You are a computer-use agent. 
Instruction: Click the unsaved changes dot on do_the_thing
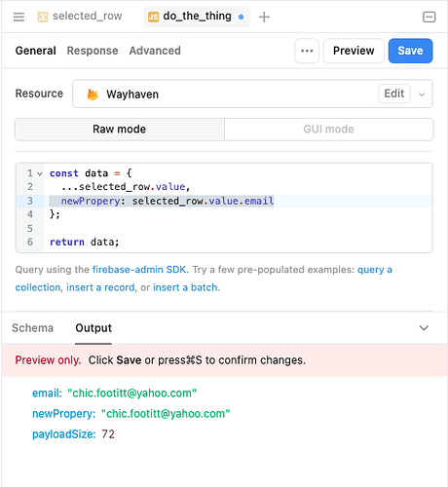point(241,17)
